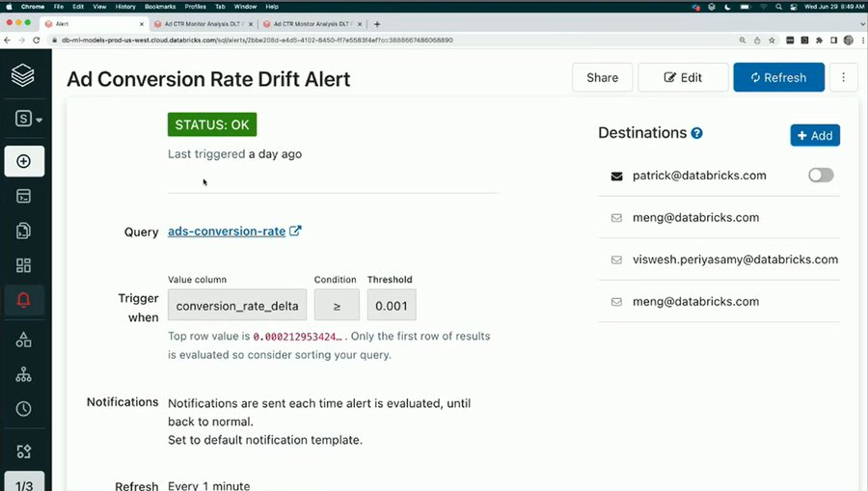Open the Bookmarks menu
Screen dimensions: 868x491
click(x=160, y=7)
